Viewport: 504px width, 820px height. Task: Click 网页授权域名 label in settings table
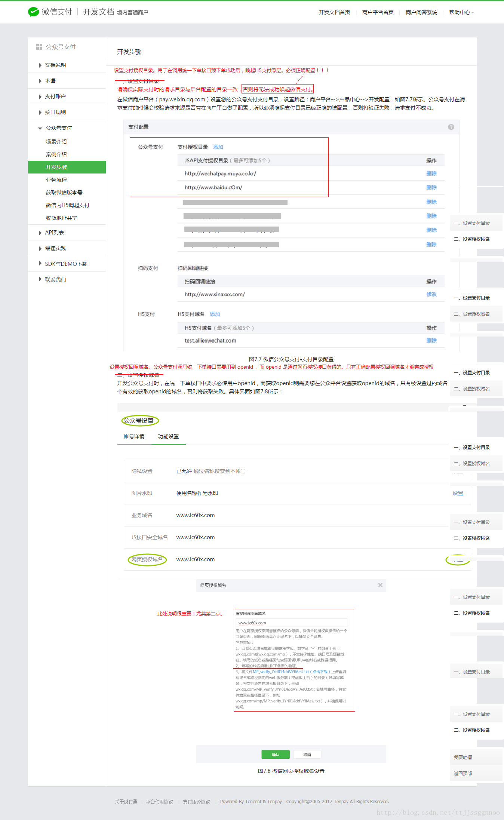147,559
